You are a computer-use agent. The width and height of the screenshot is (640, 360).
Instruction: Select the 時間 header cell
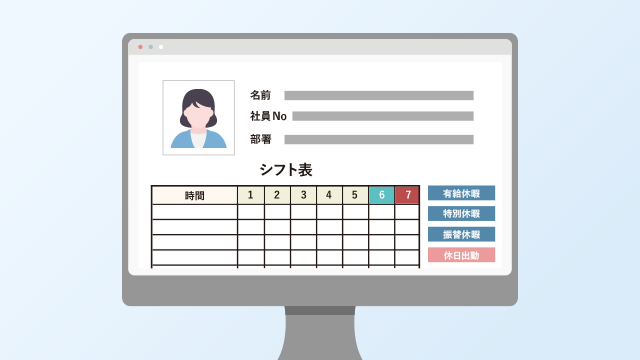coord(194,196)
